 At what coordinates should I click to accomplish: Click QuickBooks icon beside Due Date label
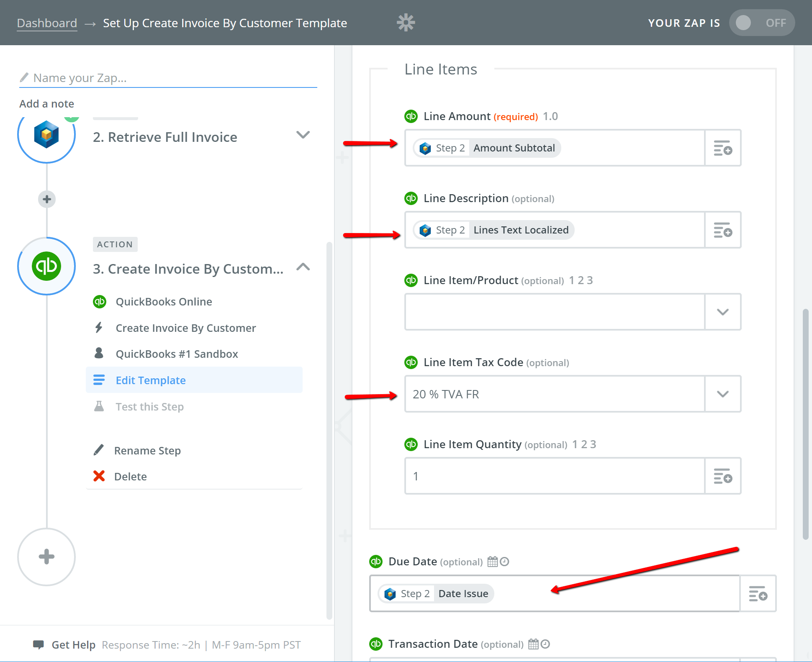tap(376, 562)
